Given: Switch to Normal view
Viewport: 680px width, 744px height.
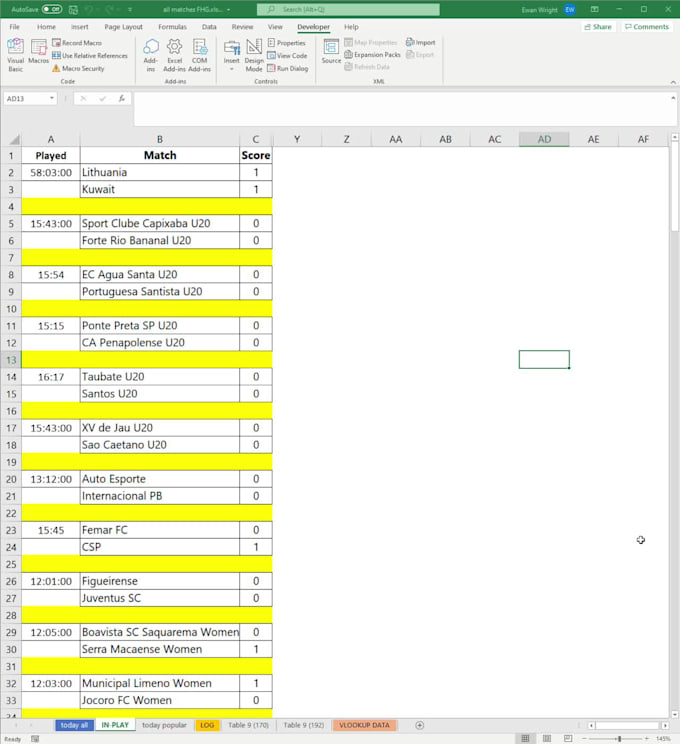Looking at the screenshot, I should click(525, 738).
